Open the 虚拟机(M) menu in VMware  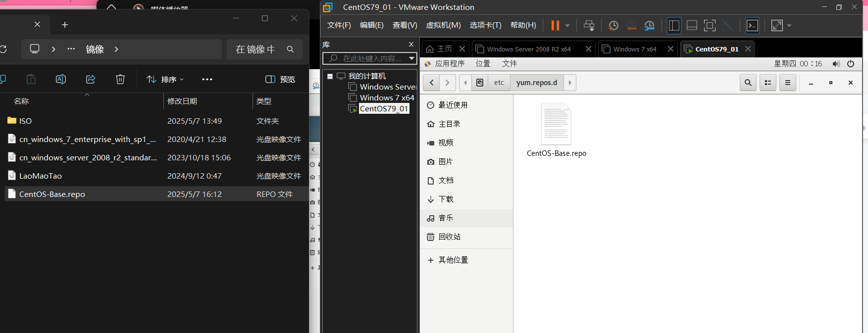tap(444, 25)
